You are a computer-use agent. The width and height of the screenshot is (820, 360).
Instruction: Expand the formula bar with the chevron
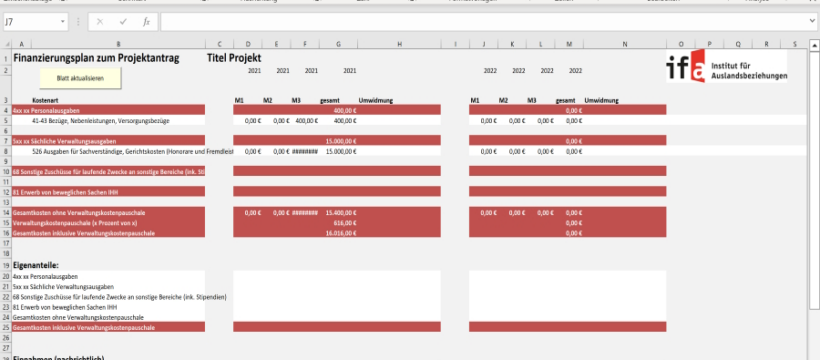[812, 21]
